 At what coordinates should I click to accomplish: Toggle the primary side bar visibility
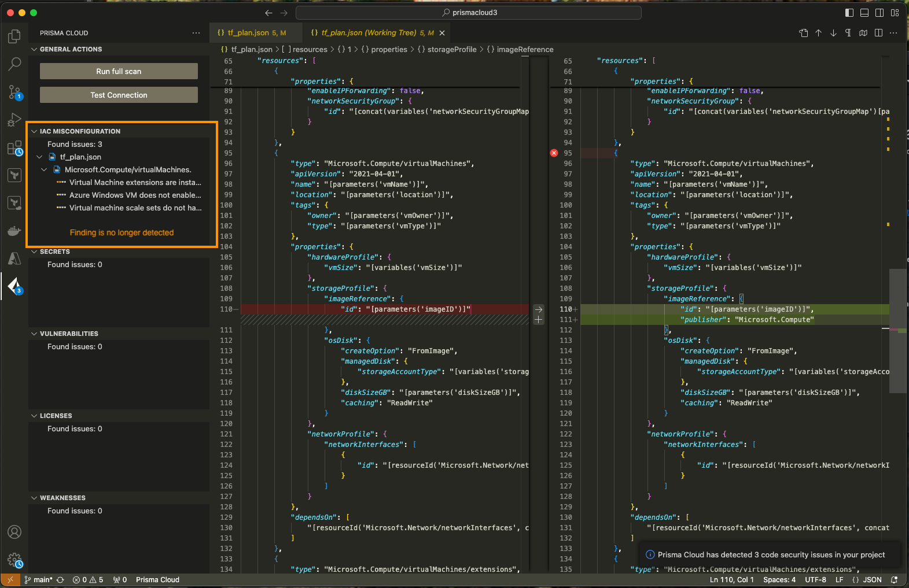(849, 13)
